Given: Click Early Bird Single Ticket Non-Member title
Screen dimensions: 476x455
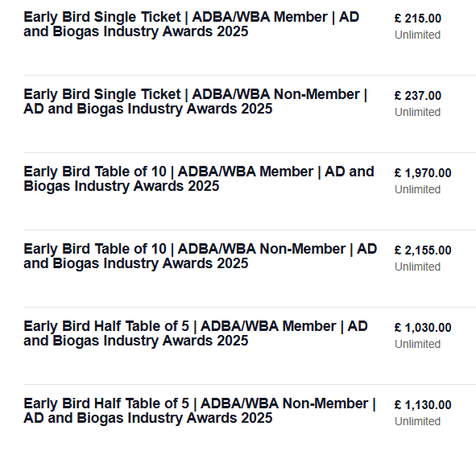Looking at the screenshot, I should (195, 101).
